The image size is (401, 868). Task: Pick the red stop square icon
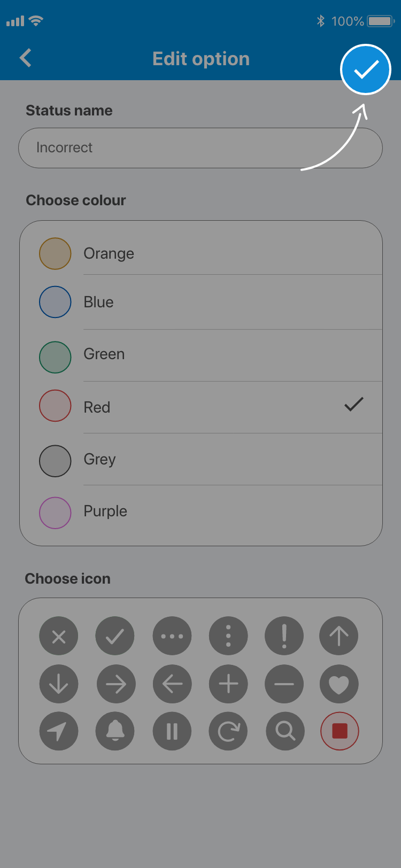click(x=340, y=731)
